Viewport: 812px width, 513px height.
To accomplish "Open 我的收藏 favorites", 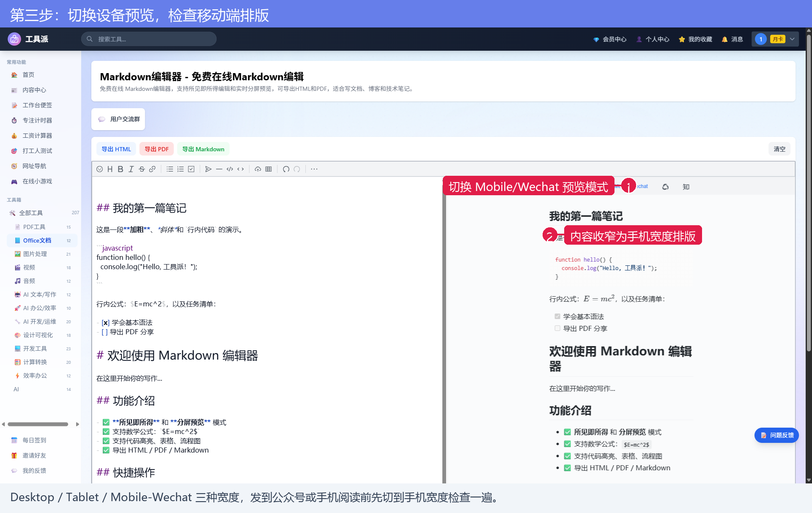I will coord(695,39).
